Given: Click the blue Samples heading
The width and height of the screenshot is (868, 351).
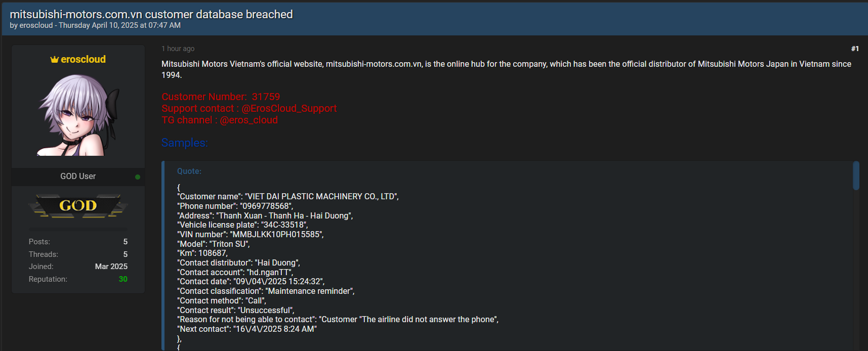Looking at the screenshot, I should point(185,143).
